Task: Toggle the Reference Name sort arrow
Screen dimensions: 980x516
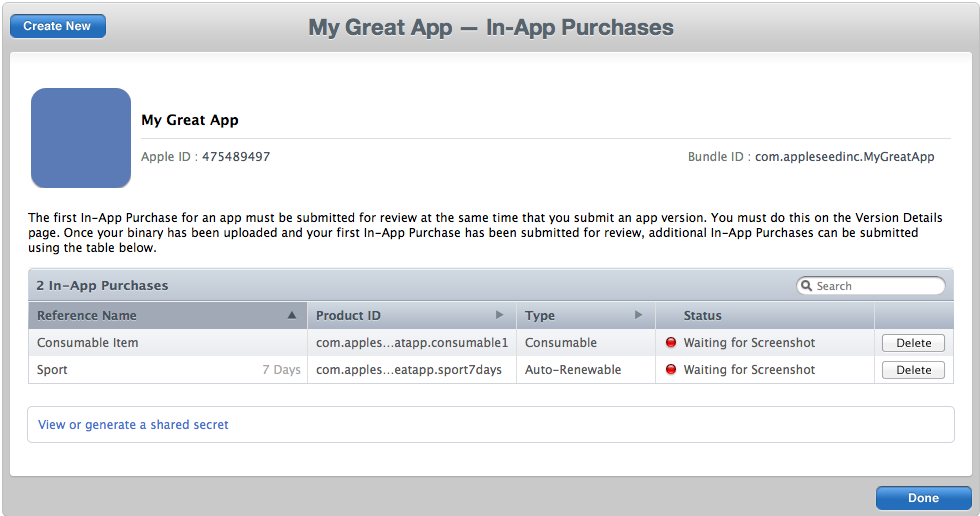Action: (291, 315)
